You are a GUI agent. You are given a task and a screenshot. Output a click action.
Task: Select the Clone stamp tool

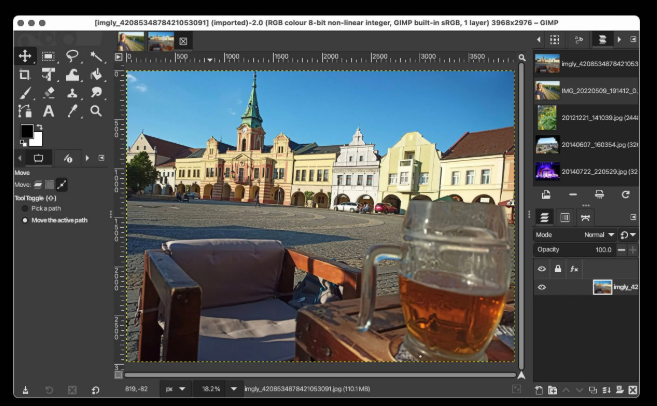(72, 93)
